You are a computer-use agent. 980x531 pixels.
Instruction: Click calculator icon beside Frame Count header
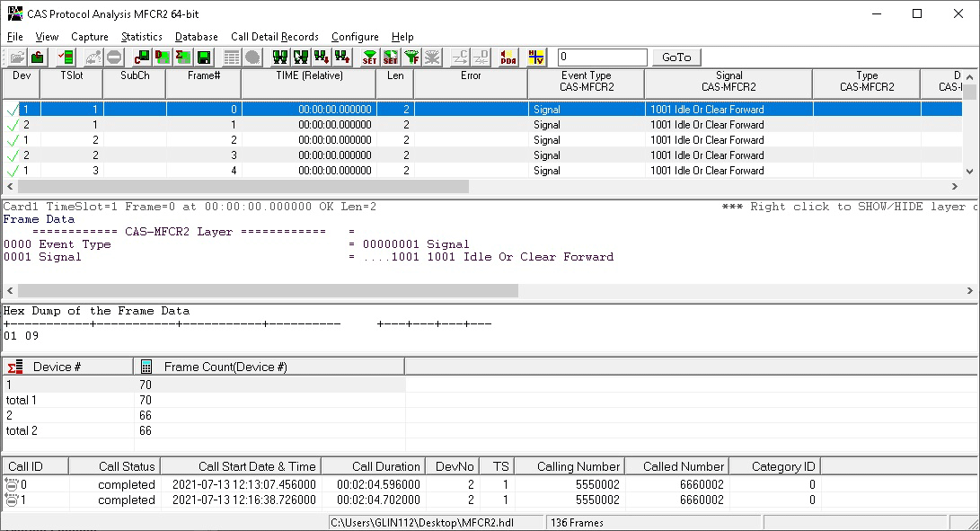146,367
